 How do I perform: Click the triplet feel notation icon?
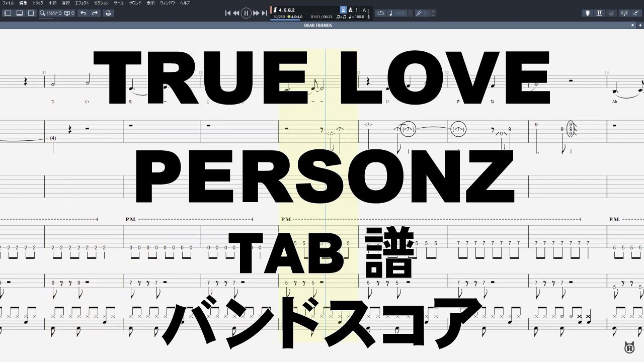tap(341, 17)
